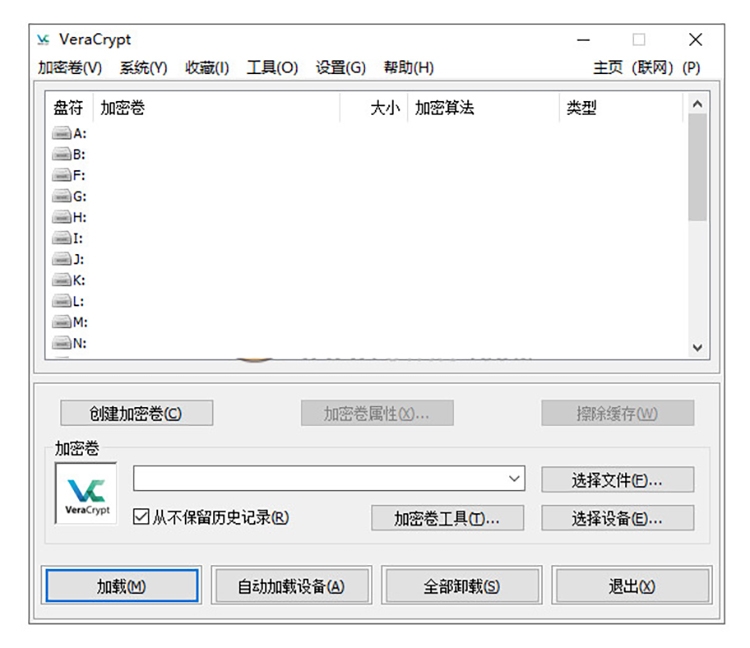Screen dimensions: 750x648
Task: Click the VeraCrypt logo in the volume panel
Action: (x=85, y=493)
